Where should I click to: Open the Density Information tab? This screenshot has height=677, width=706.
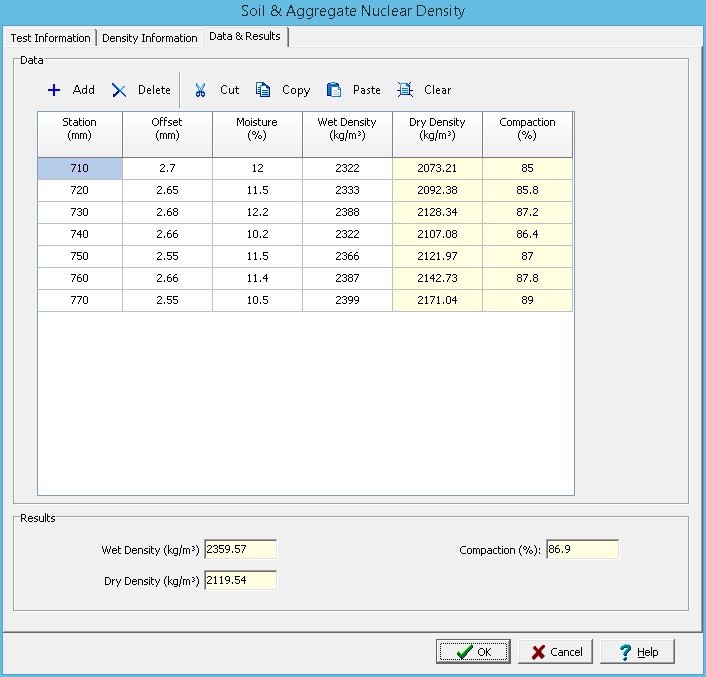(150, 38)
